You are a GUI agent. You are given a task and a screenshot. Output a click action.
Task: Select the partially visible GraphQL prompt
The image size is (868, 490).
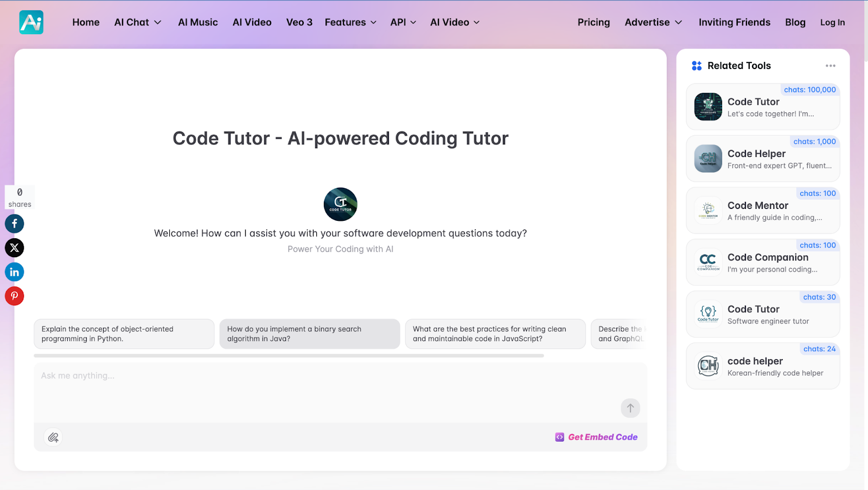point(619,334)
